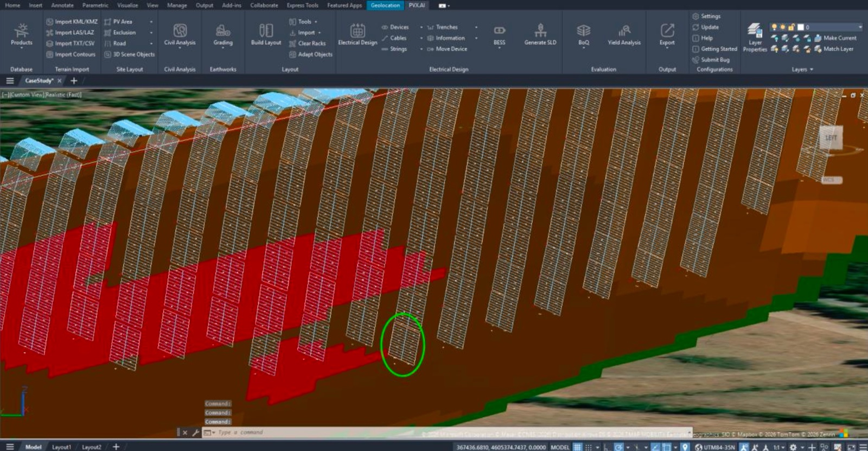Toggle layer 0 on/off lightbulb
868x451 pixels.
774,27
